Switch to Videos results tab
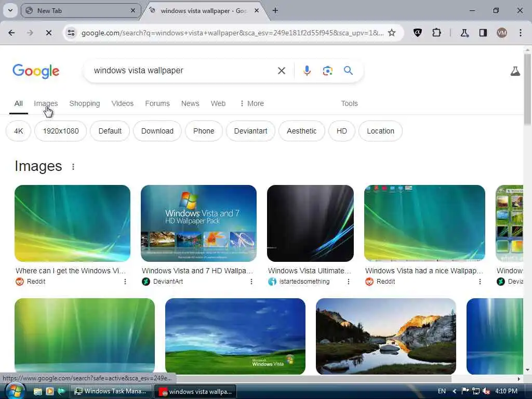The height and width of the screenshot is (399, 532). point(123,103)
